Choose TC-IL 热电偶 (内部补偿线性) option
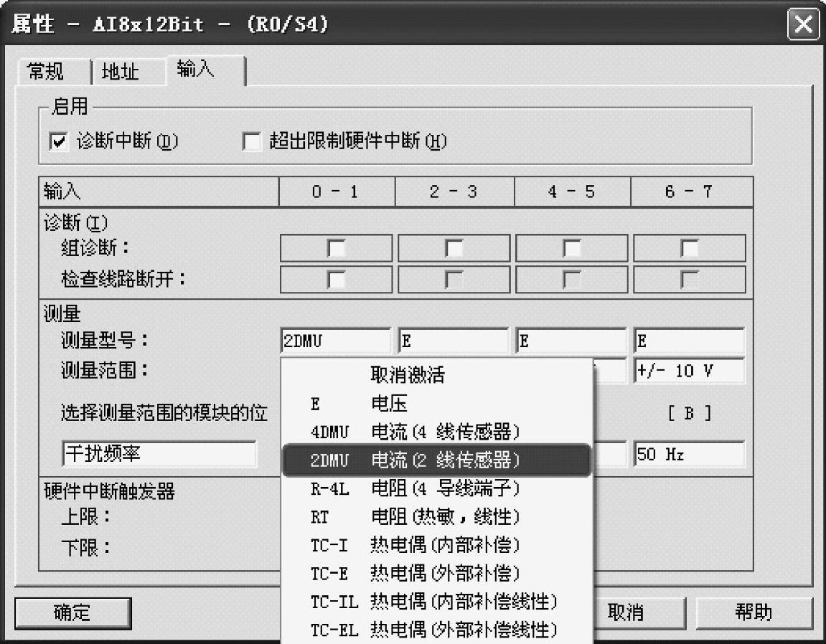Image resolution: width=826 pixels, height=644 pixels. 437,602
